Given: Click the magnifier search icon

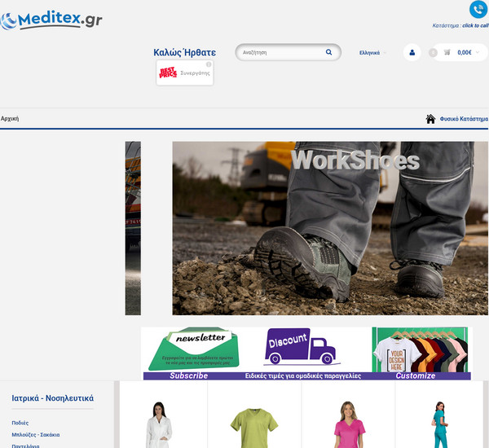Looking at the screenshot, I should tap(328, 52).
